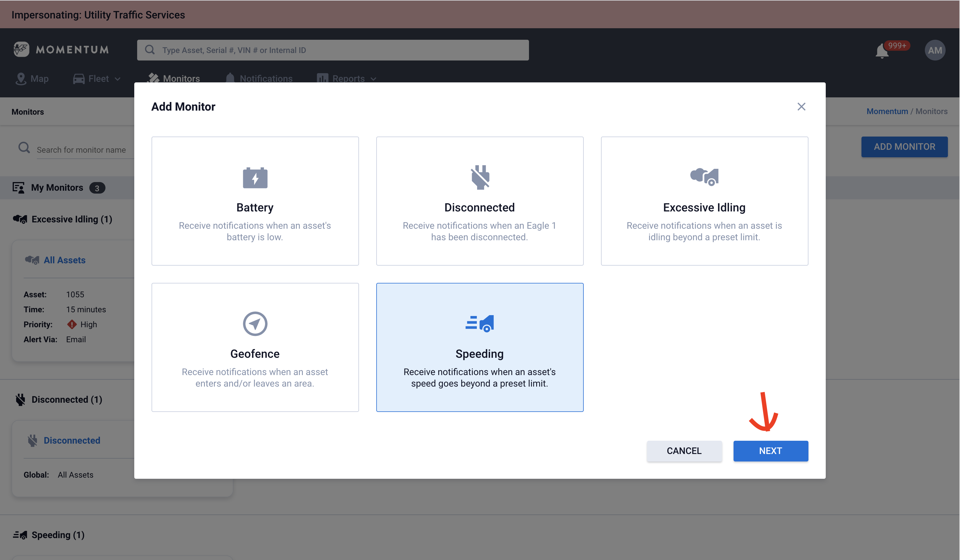960x560 pixels.
Task: Expand the Fleet dropdown menu
Action: (97, 79)
